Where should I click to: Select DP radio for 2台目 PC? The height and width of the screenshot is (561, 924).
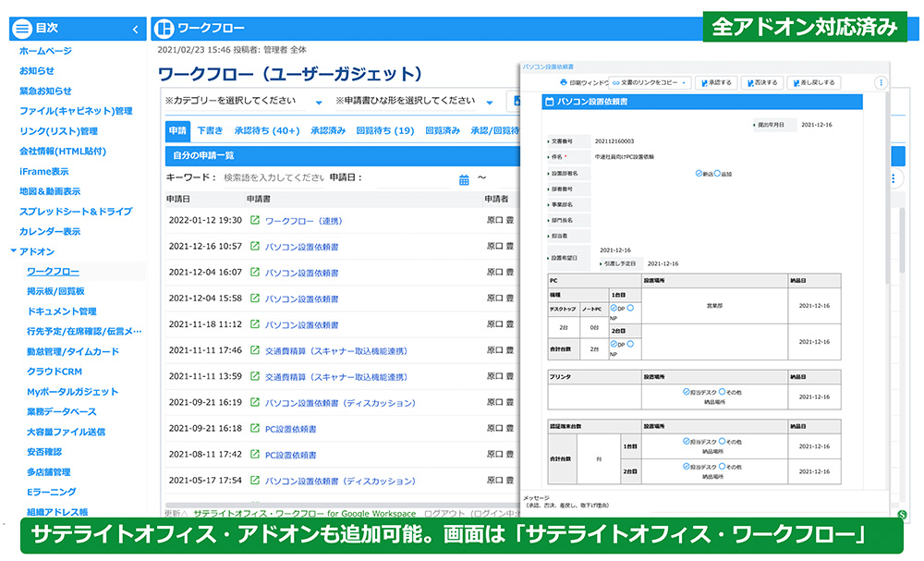[x=614, y=344]
